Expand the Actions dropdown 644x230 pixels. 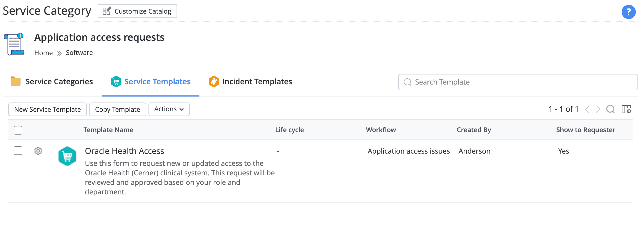pyautogui.click(x=169, y=109)
